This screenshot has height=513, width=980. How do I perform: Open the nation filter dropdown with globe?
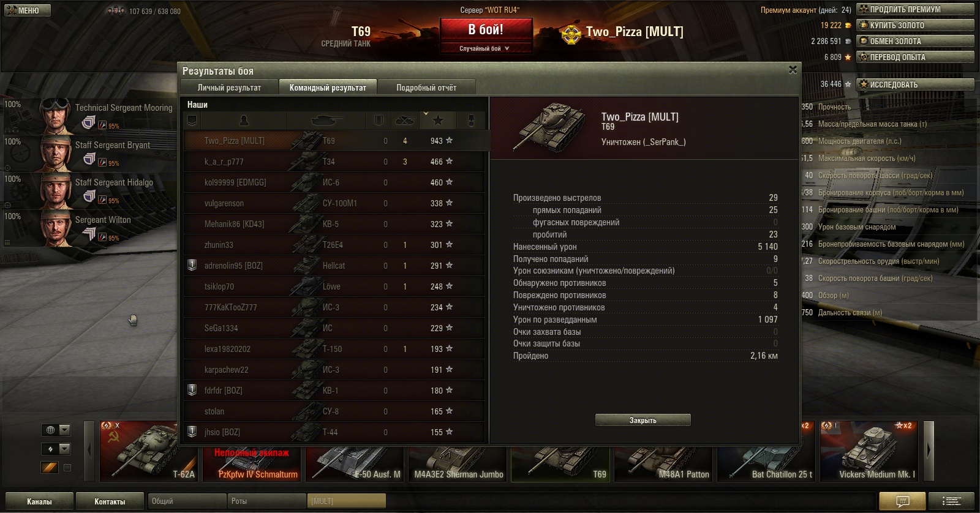pyautogui.click(x=56, y=430)
